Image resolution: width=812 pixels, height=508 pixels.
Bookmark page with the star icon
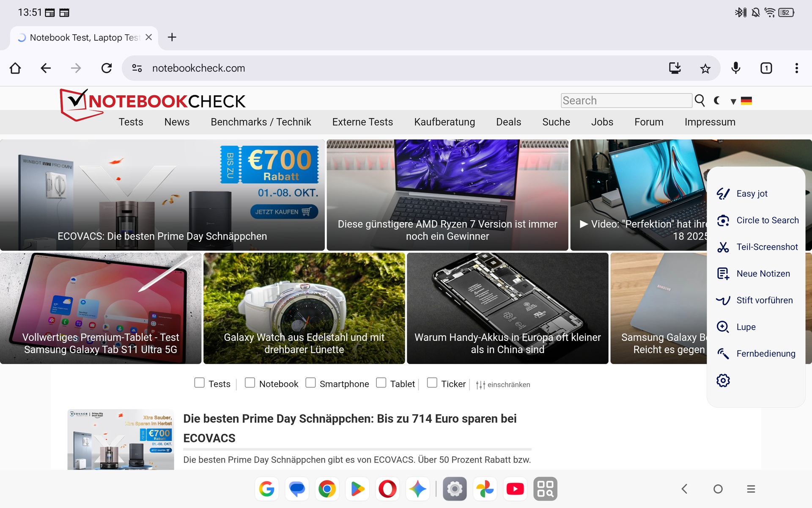tap(705, 68)
